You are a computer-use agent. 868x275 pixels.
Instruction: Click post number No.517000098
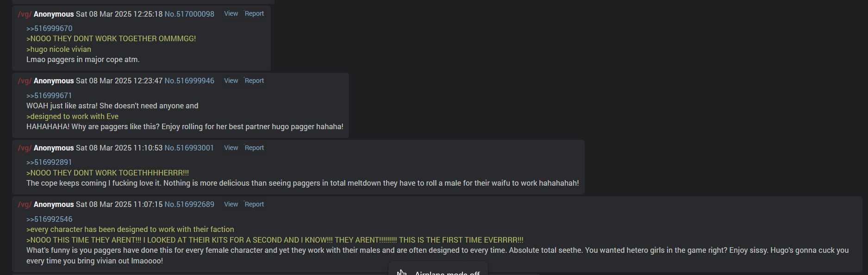coord(189,14)
